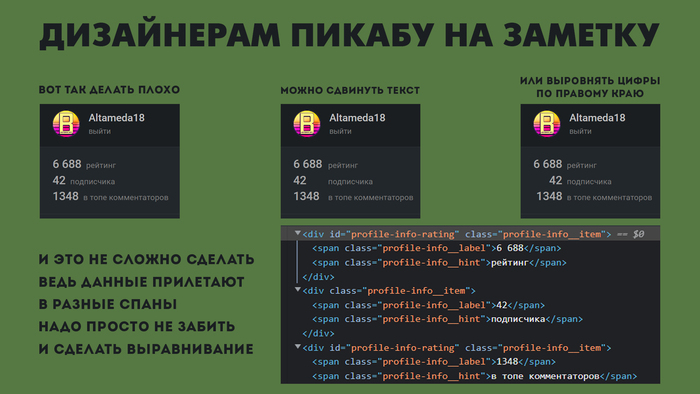700x394 pixels.
Task: Collapse the first profile-info-rating div in the code
Action: (x=297, y=233)
